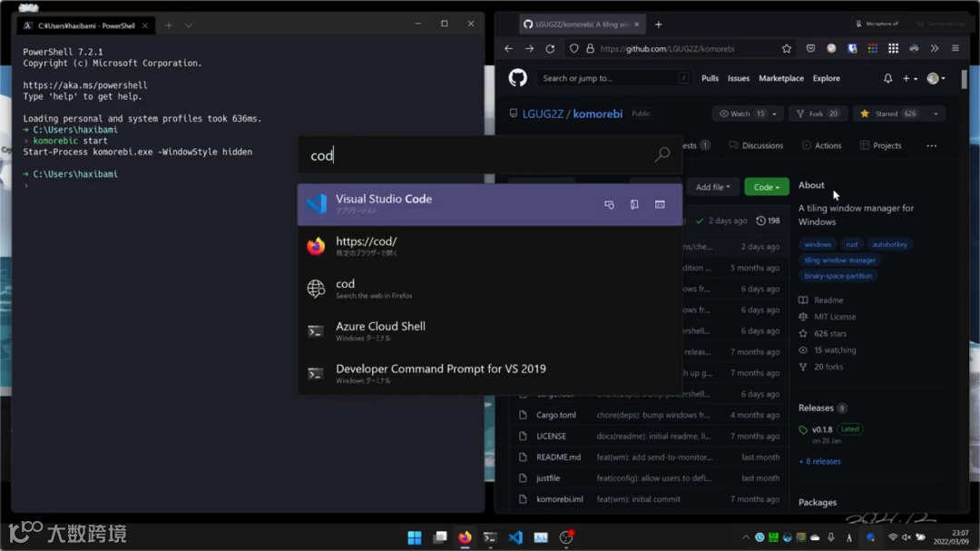Viewport: 980px width, 551px height.
Task: Open the Pocket save icon in Firefox toolbar
Action: click(x=810, y=49)
